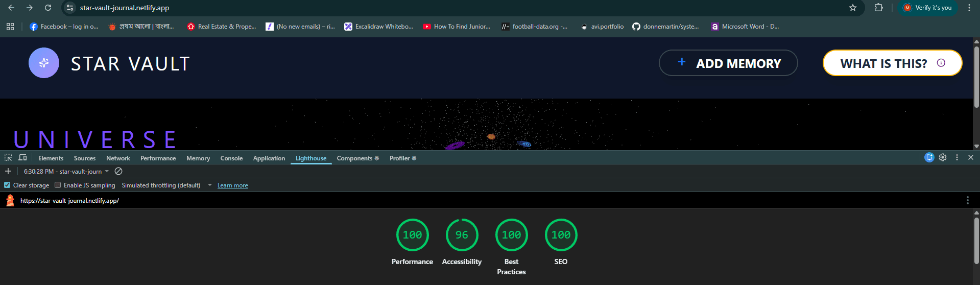The image size is (980, 285).
Task: Open the Extensions puzzle icon
Action: pyautogui.click(x=878, y=8)
